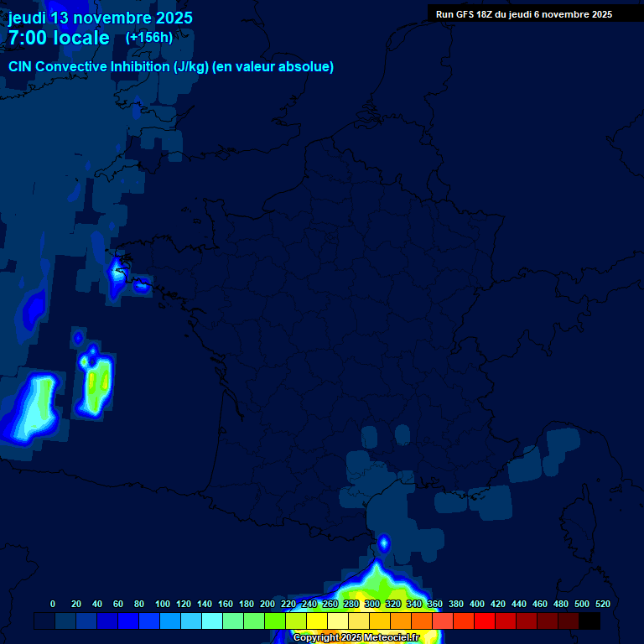Pick the legend swatch between 60 and 80
This screenshot has width=644, height=644.
click(128, 621)
